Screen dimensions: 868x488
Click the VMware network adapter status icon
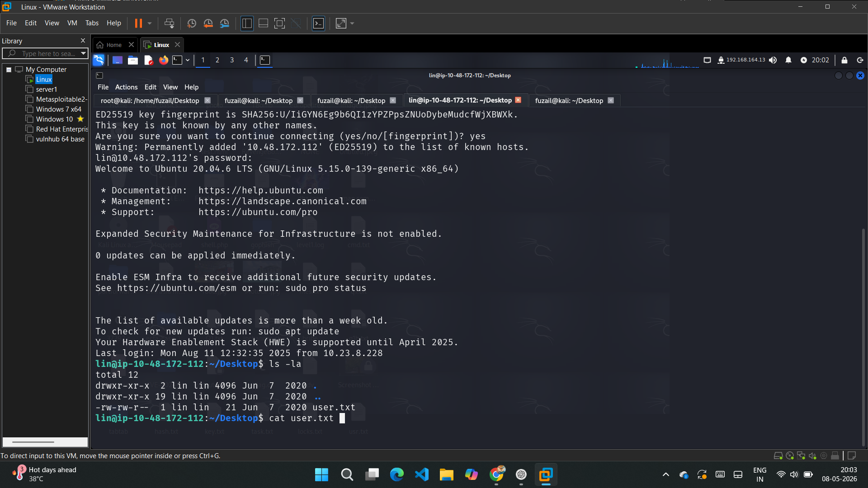tap(801, 455)
